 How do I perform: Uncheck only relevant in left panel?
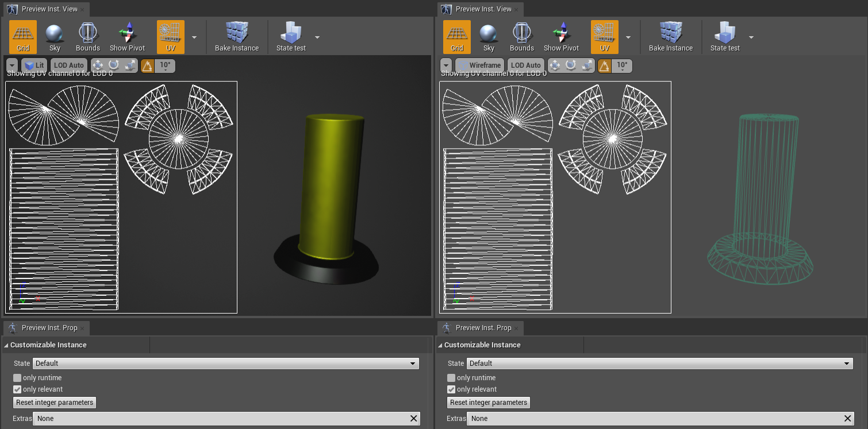point(17,389)
